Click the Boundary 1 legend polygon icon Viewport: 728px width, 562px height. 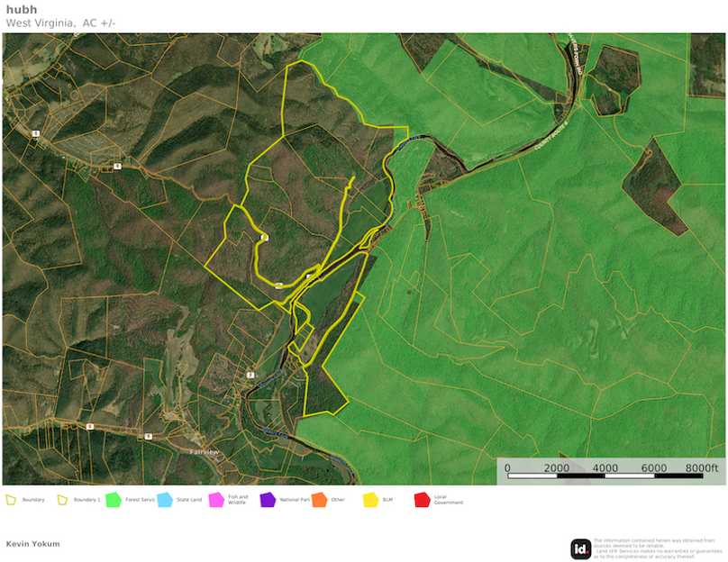[63, 499]
